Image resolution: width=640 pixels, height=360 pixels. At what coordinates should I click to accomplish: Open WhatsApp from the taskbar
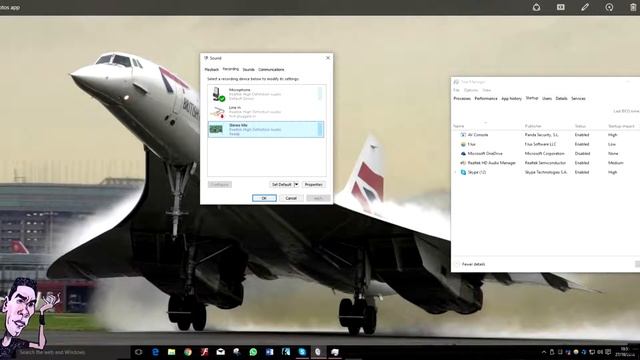pyautogui.click(x=253, y=352)
